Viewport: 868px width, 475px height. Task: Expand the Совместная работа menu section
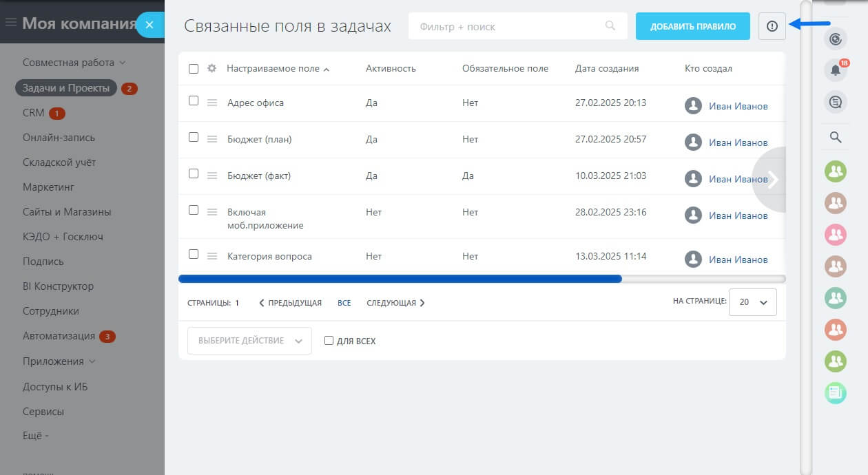[x=74, y=63]
